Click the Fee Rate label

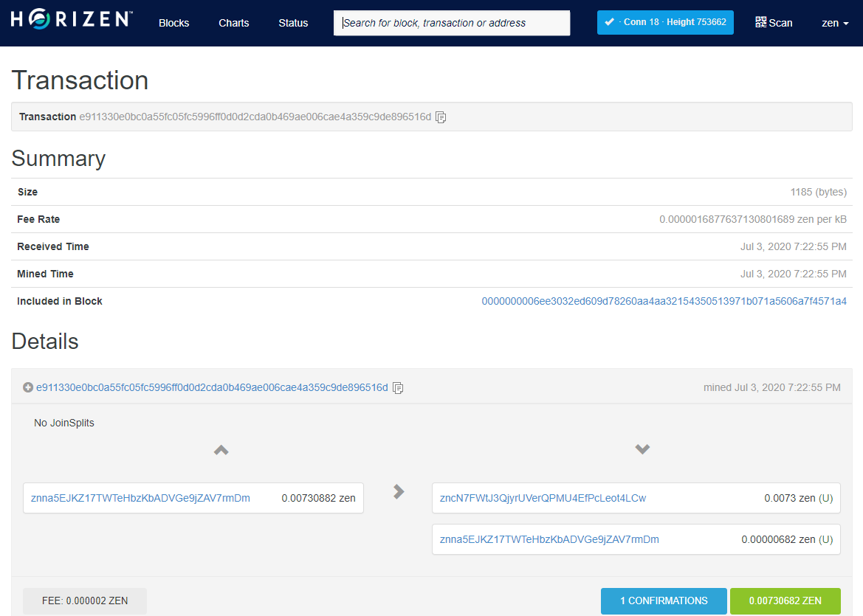coord(38,219)
